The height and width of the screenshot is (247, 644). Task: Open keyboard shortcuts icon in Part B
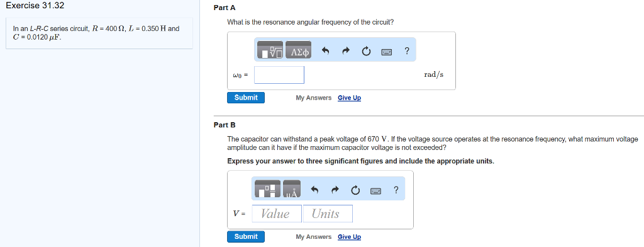pos(376,190)
